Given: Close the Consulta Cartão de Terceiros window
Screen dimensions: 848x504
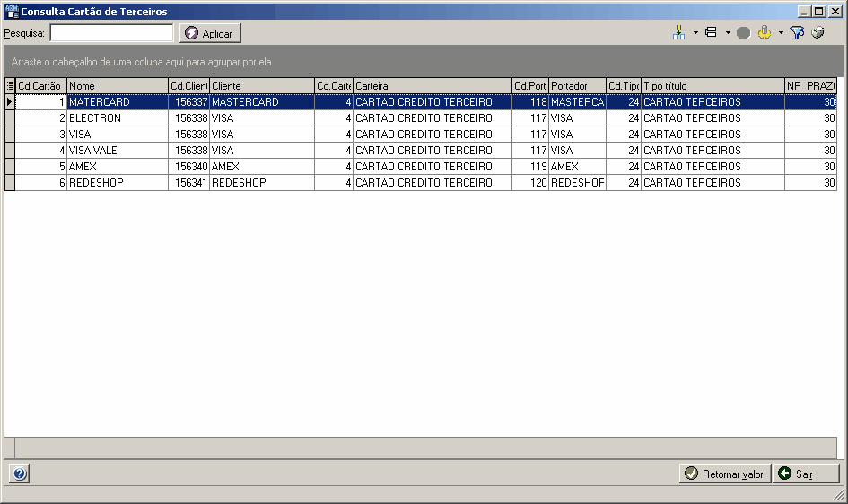Looking at the screenshot, I should point(835,12).
